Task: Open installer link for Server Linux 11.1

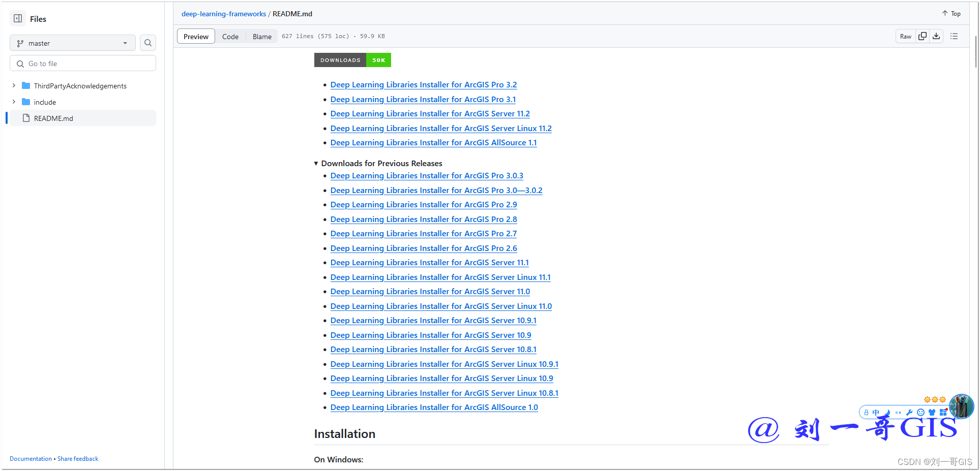Action: (440, 277)
